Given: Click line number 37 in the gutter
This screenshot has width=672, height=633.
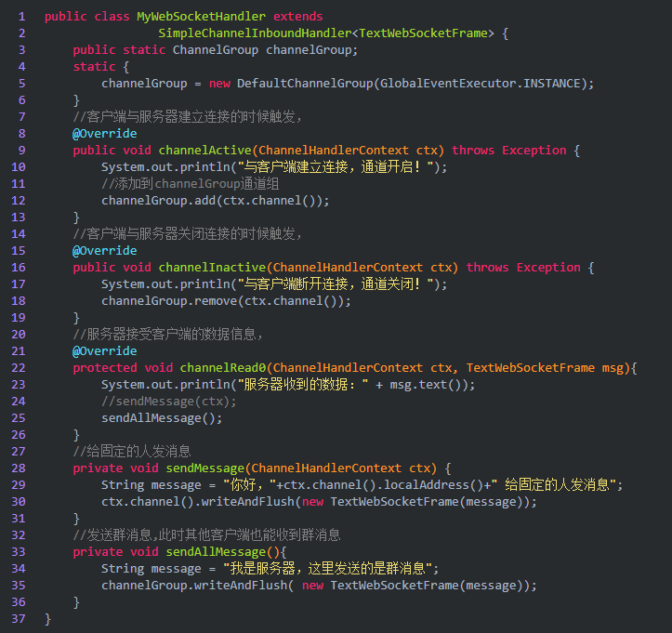Looking at the screenshot, I should click(x=19, y=618).
